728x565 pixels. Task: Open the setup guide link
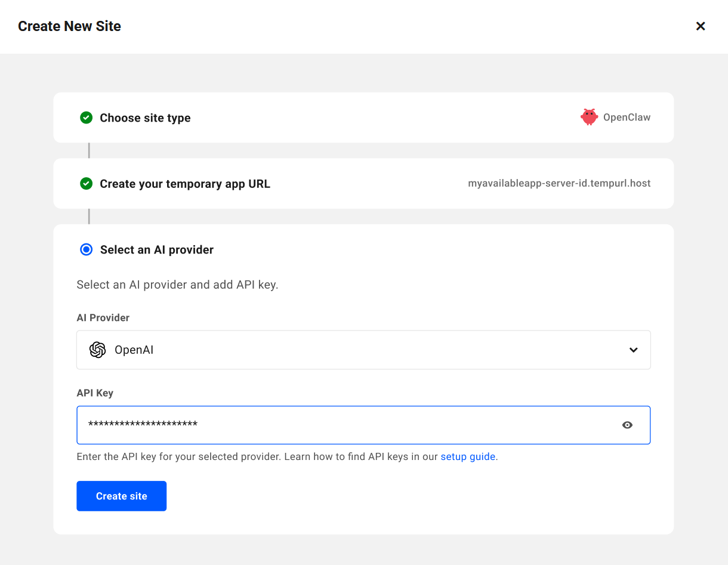[468, 456]
